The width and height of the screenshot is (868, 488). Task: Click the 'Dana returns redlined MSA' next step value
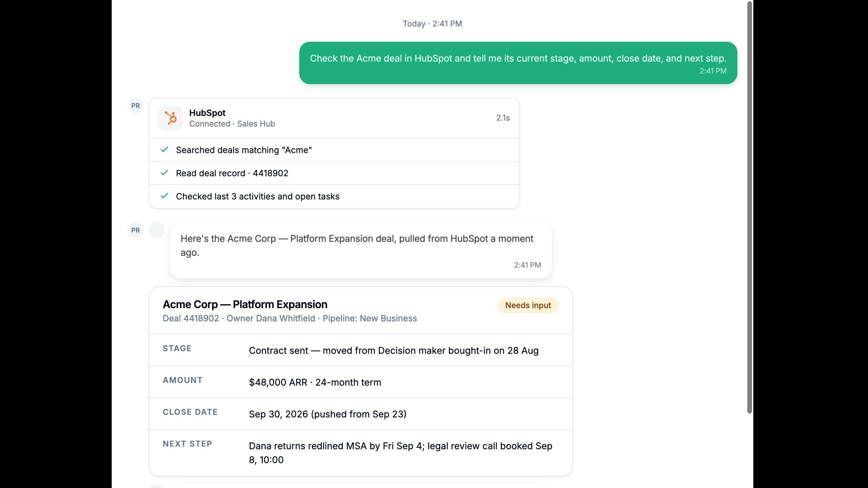401,453
